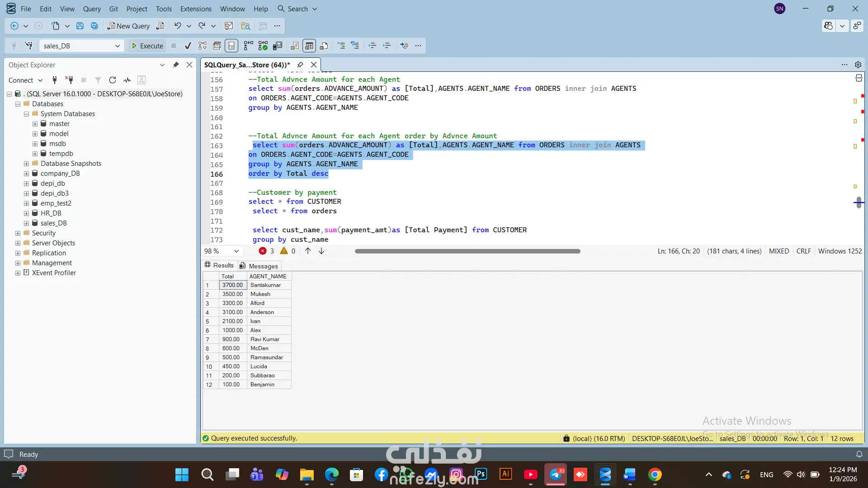
Task: Expand the sales_DB database node
Action: 26,223
